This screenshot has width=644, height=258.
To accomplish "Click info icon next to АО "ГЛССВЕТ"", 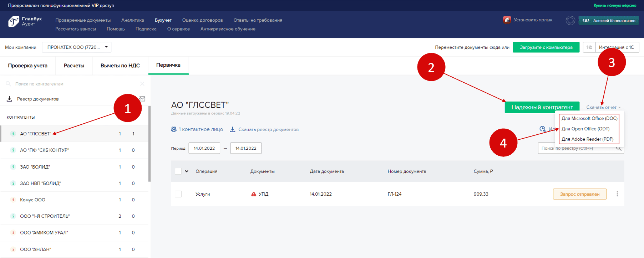I will [x=13, y=134].
